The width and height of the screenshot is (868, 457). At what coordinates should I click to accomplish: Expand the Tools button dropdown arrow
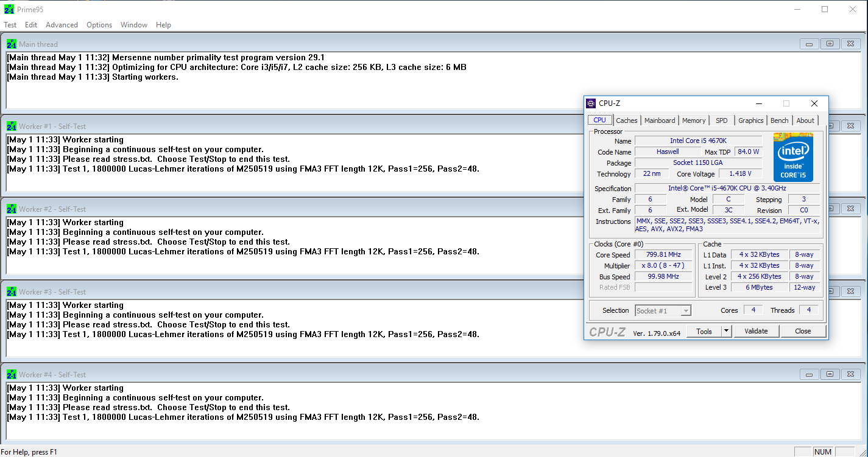[726, 331]
